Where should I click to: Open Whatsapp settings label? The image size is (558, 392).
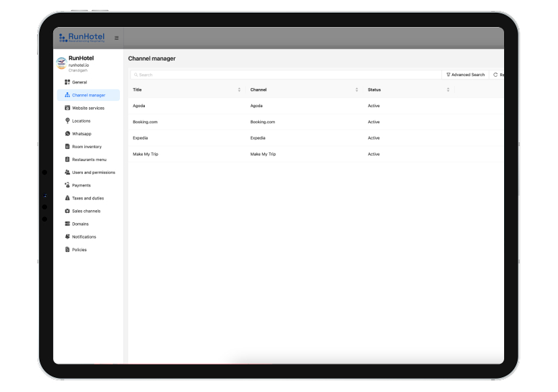point(82,134)
